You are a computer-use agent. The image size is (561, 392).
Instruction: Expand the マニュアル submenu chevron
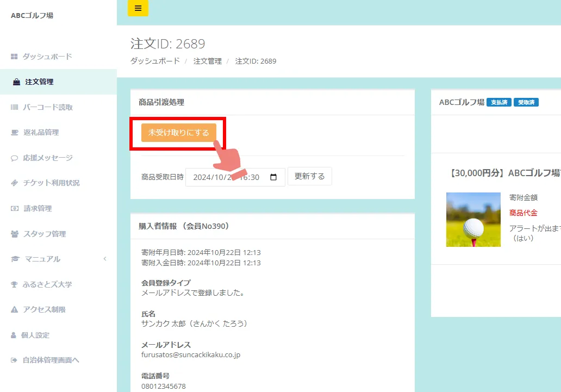(x=105, y=259)
